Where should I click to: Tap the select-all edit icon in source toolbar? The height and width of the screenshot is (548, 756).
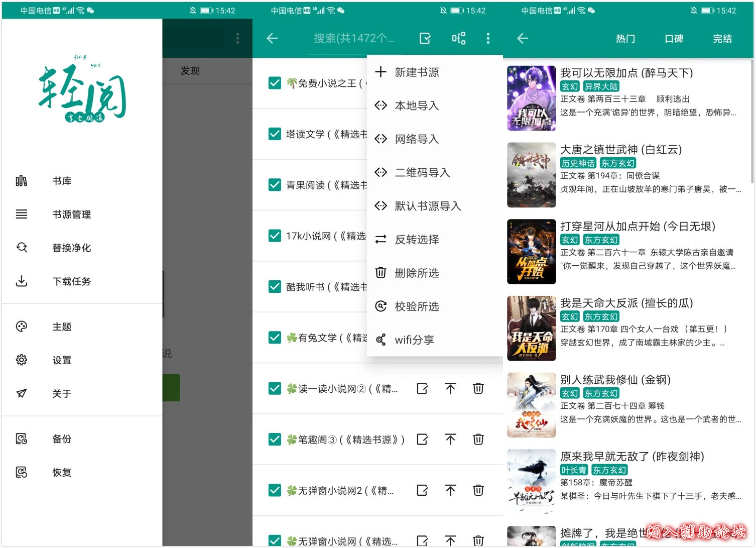coord(425,38)
